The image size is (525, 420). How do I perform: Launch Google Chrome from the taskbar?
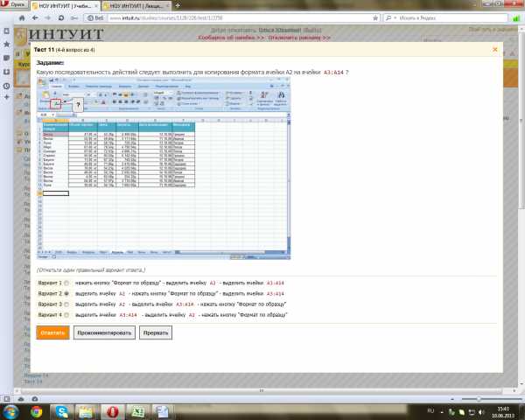[x=37, y=412]
